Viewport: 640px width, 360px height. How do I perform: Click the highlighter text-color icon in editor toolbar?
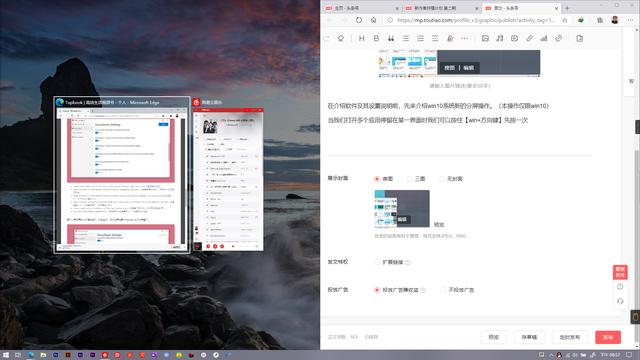click(x=450, y=38)
